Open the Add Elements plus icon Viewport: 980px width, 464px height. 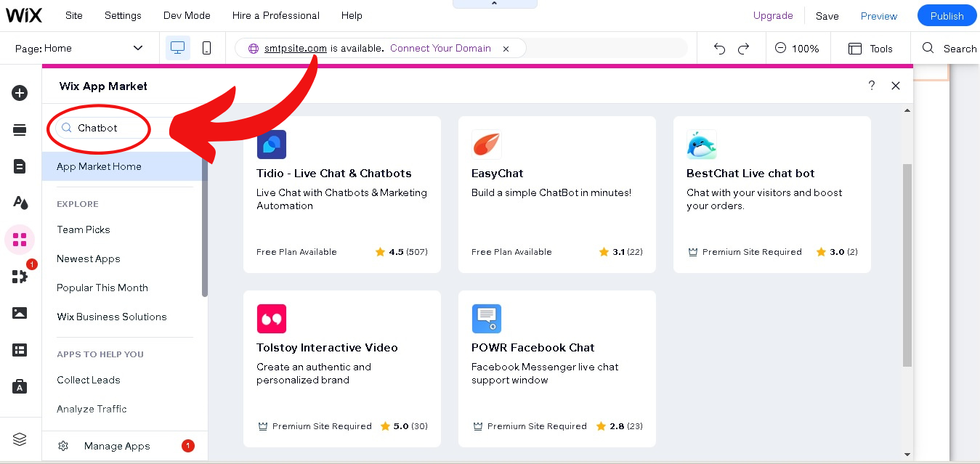click(x=20, y=93)
